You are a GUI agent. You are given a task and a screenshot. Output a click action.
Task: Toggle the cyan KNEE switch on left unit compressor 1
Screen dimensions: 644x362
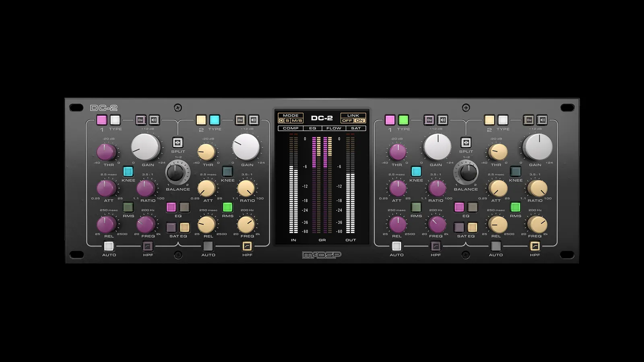128,172
